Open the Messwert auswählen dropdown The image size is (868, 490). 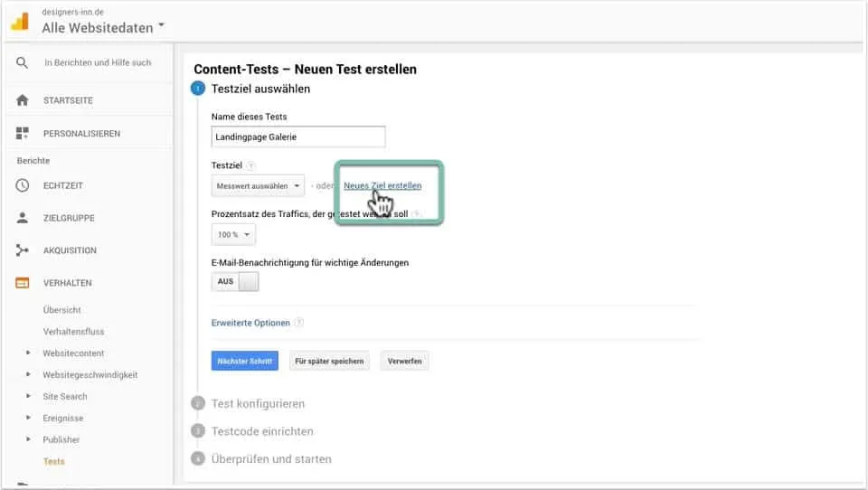click(258, 186)
